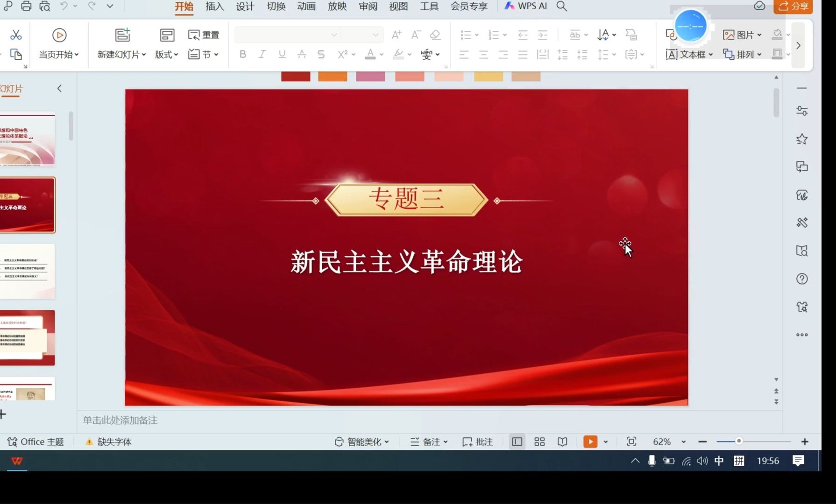
Task: Toggle Underline formatting
Action: [282, 54]
